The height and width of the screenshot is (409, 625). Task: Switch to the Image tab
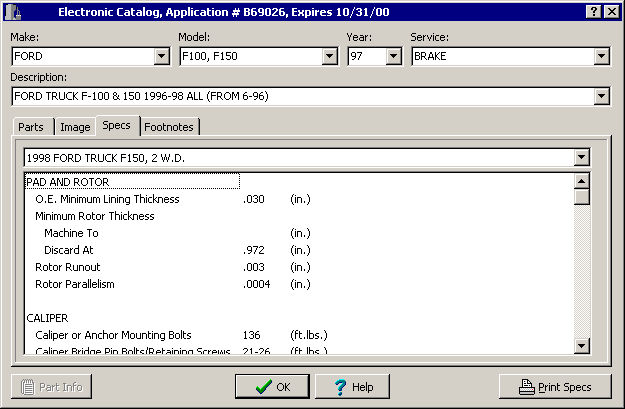pyautogui.click(x=75, y=127)
